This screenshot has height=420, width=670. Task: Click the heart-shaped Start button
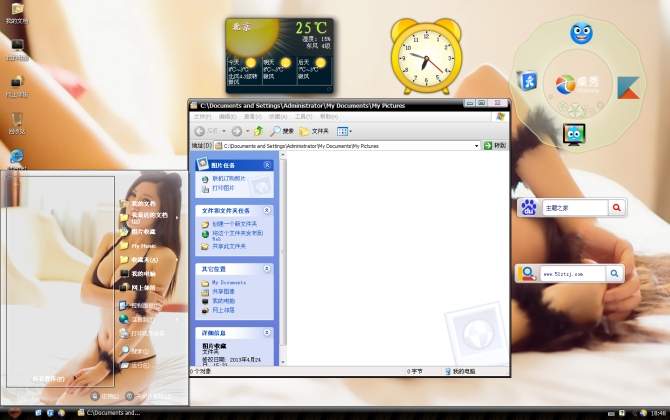coord(15,413)
